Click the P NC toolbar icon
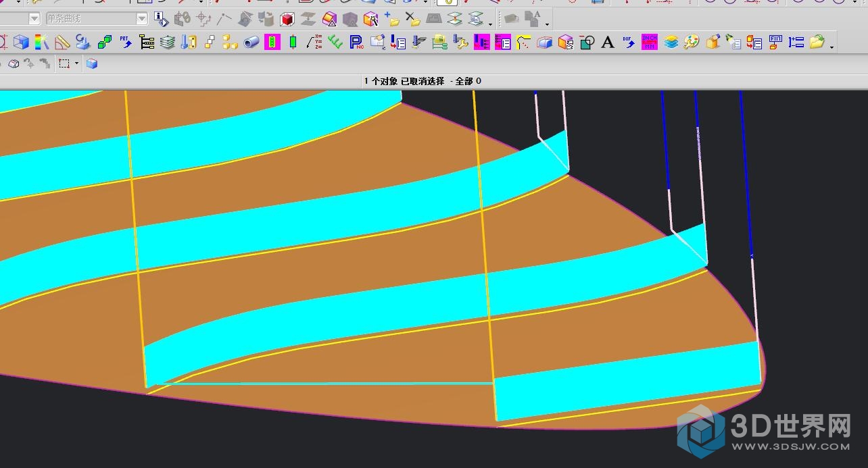868x468 pixels. click(x=356, y=43)
